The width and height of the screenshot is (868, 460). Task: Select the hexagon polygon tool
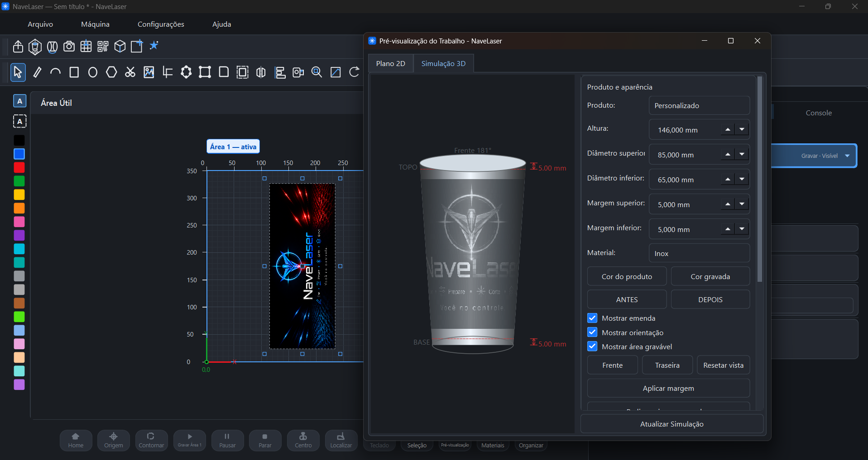point(111,72)
